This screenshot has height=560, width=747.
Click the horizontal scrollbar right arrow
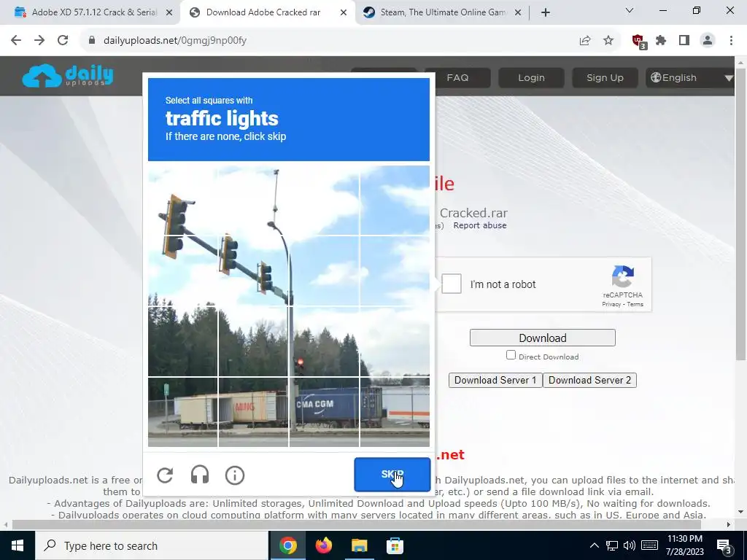[729, 524]
